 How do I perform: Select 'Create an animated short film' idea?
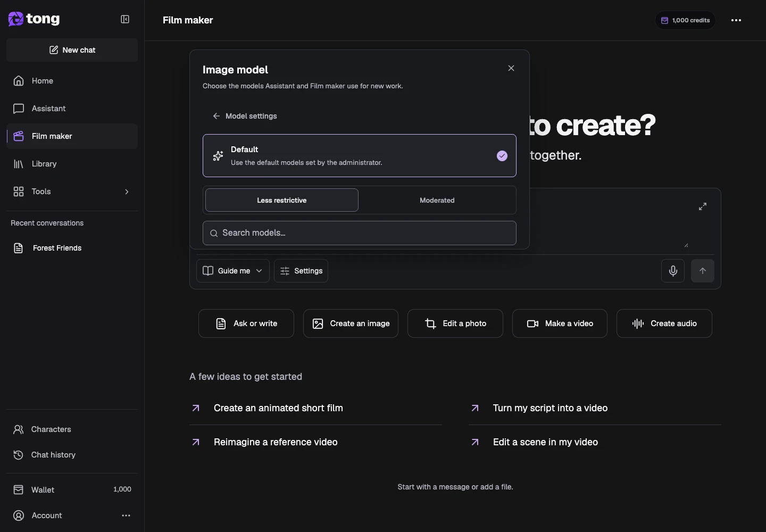tap(315, 408)
